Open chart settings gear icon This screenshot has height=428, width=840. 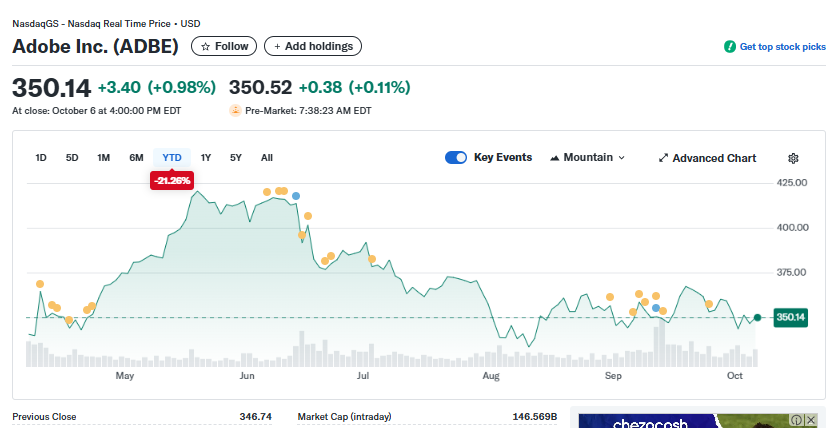[x=793, y=158]
